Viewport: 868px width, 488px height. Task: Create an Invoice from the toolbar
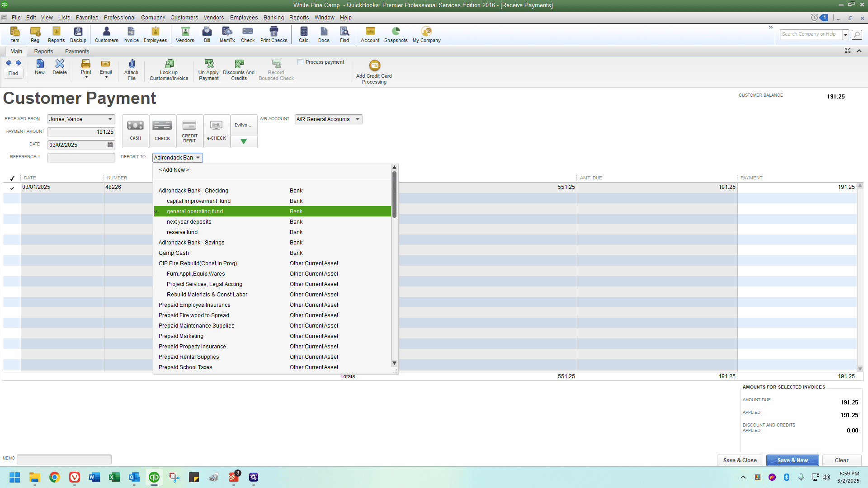tap(131, 34)
